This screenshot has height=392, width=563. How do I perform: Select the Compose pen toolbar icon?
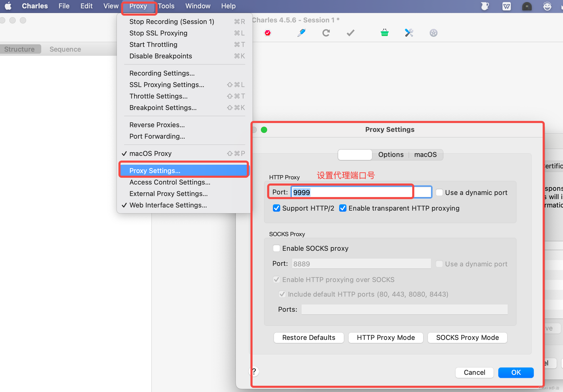tap(301, 33)
